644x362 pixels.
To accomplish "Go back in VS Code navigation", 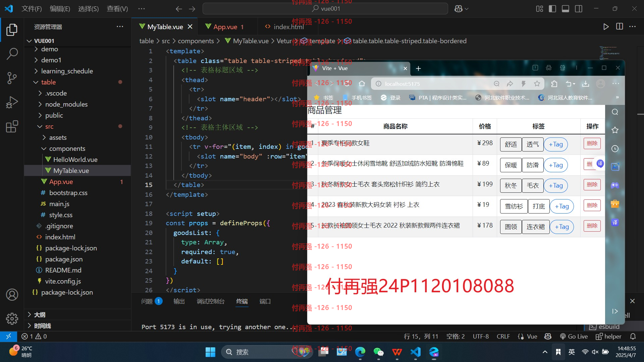I will (179, 9).
